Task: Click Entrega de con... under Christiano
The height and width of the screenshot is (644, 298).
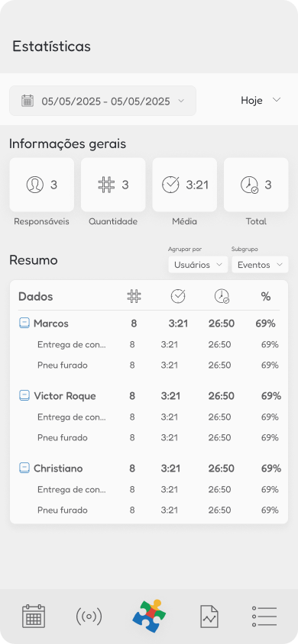Action: pos(72,489)
